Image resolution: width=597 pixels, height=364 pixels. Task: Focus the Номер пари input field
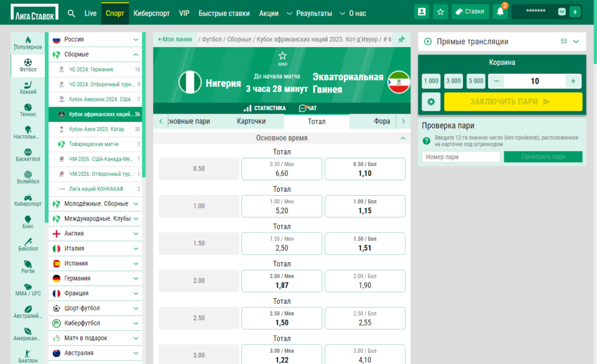461,157
